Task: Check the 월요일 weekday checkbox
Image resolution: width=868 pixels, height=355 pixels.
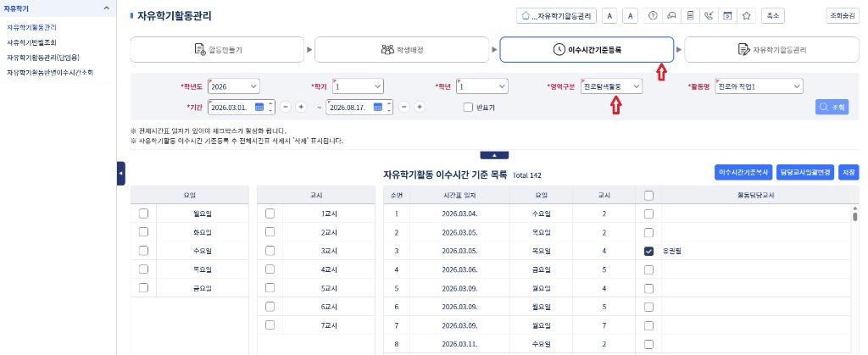Action: (143, 214)
